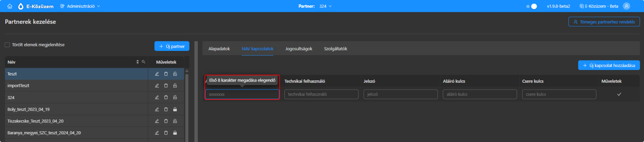Delete the Teszt partner
The height and width of the screenshot is (142, 644).
click(166, 74)
